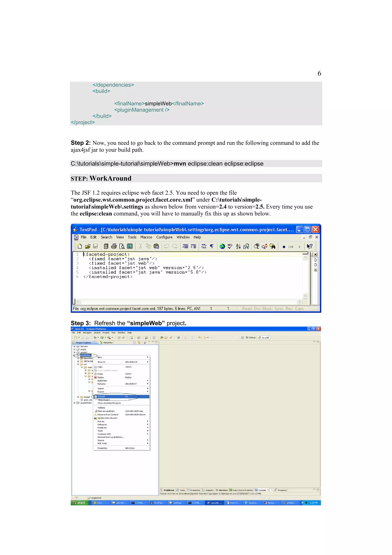392x555 pixels.
Task: Expand the target folder tree node
Action: [78, 397]
